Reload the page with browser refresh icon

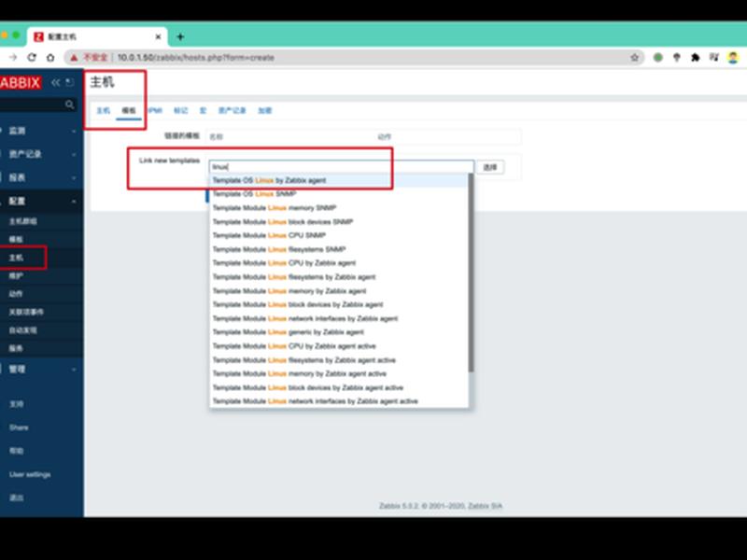[x=32, y=58]
